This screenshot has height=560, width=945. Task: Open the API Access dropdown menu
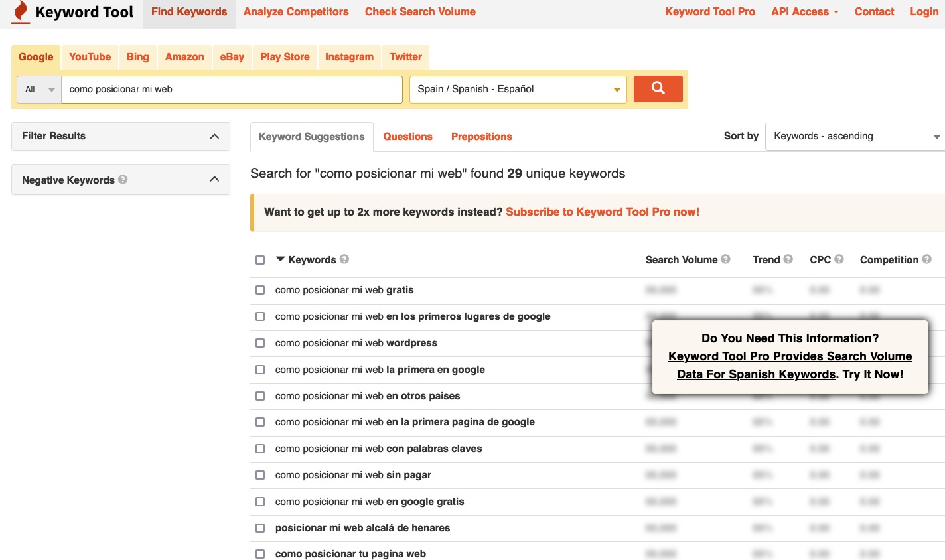point(804,11)
